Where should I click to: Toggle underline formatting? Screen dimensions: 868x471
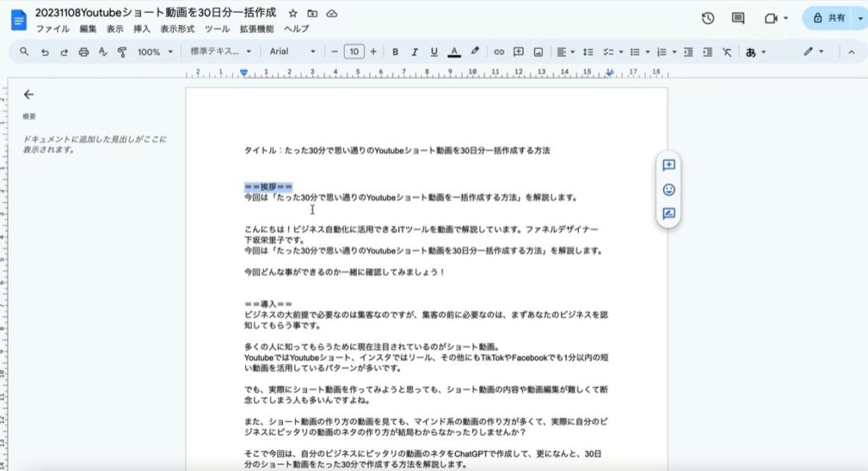(x=434, y=52)
